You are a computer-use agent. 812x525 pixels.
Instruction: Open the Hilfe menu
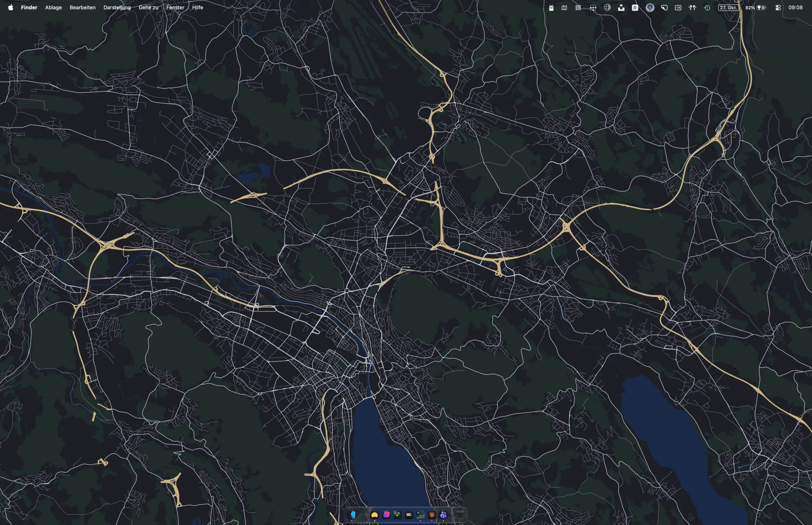click(197, 7)
